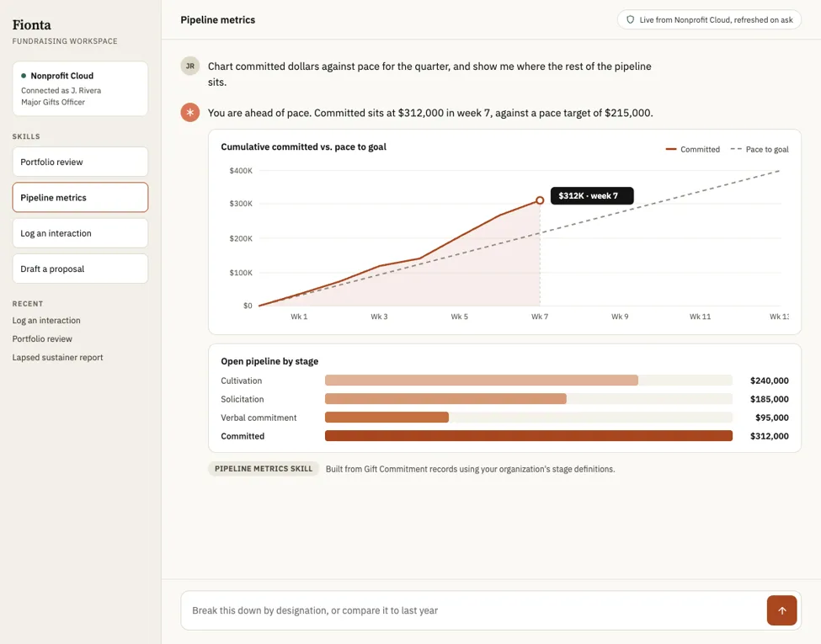Click the Wk 5 axis label
Viewport: 821px width, 644px height.
[x=459, y=317]
